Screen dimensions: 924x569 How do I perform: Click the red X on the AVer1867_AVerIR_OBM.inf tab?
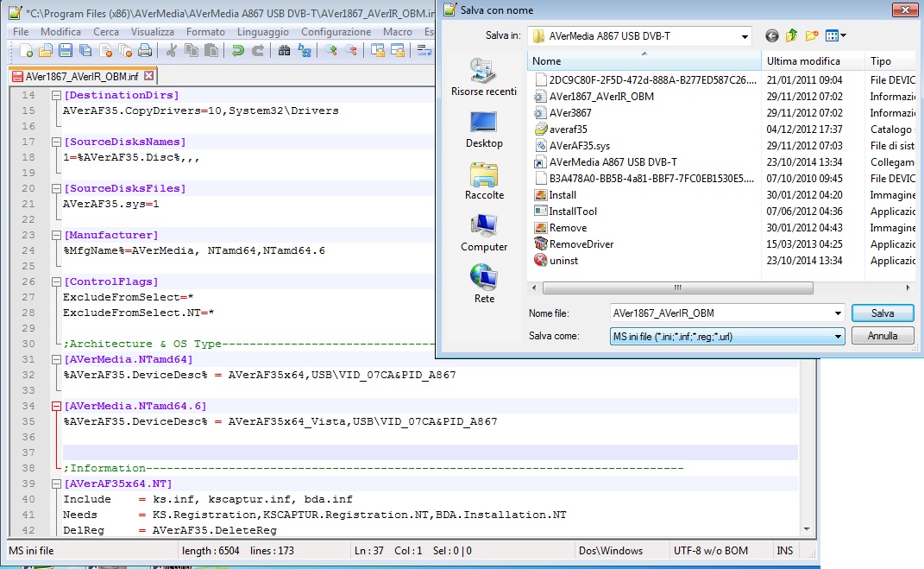[149, 76]
